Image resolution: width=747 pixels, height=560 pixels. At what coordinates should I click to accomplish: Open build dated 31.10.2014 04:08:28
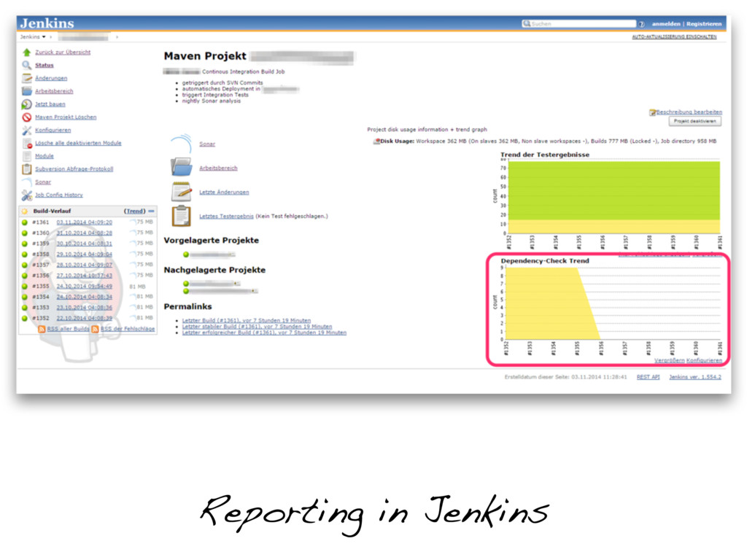coord(85,233)
